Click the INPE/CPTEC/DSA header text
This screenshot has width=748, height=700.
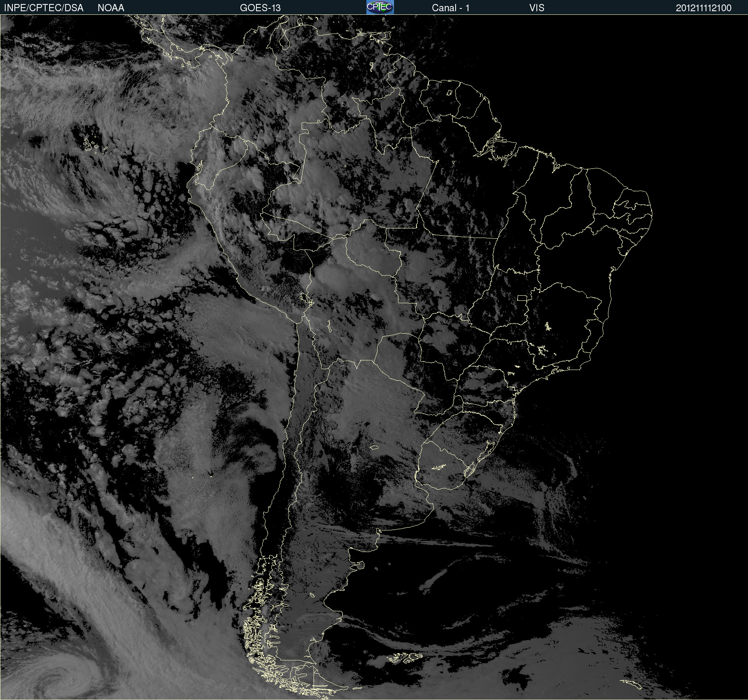tap(44, 8)
